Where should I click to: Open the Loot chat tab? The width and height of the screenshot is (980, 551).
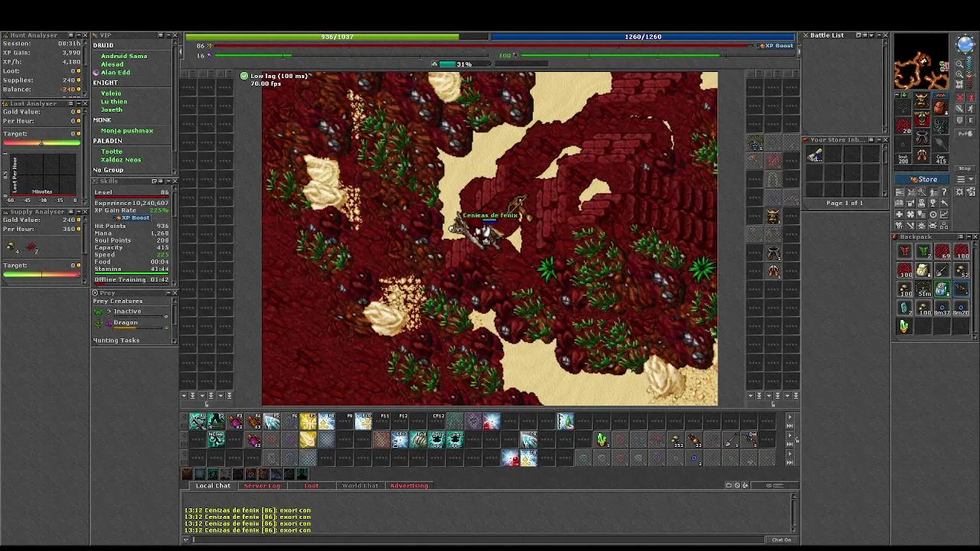click(x=311, y=485)
